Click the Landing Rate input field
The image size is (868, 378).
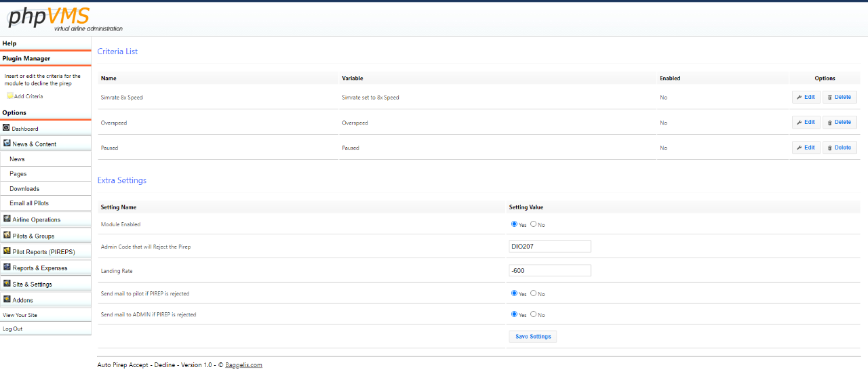coord(549,270)
